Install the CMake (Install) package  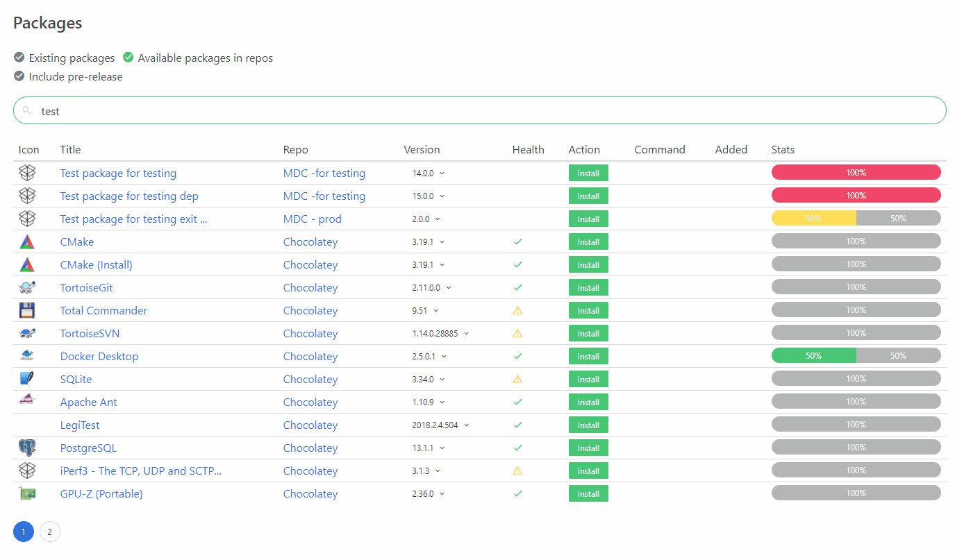tap(588, 264)
